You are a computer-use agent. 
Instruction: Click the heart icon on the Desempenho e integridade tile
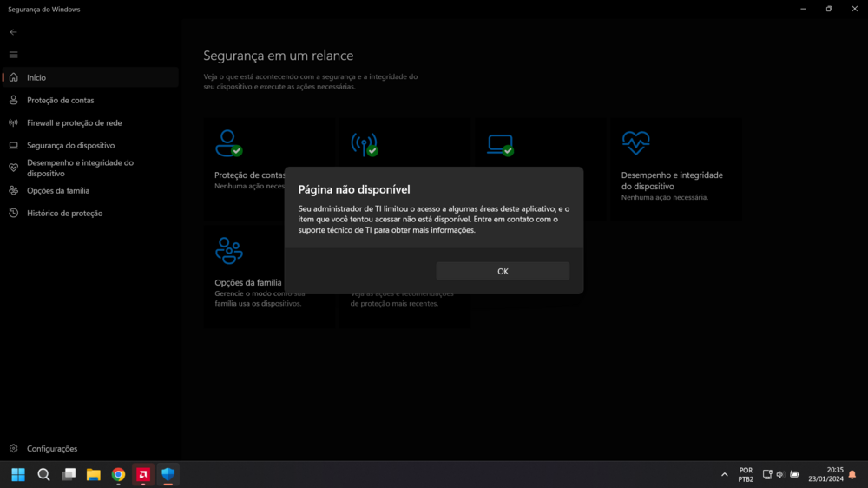[635, 142]
